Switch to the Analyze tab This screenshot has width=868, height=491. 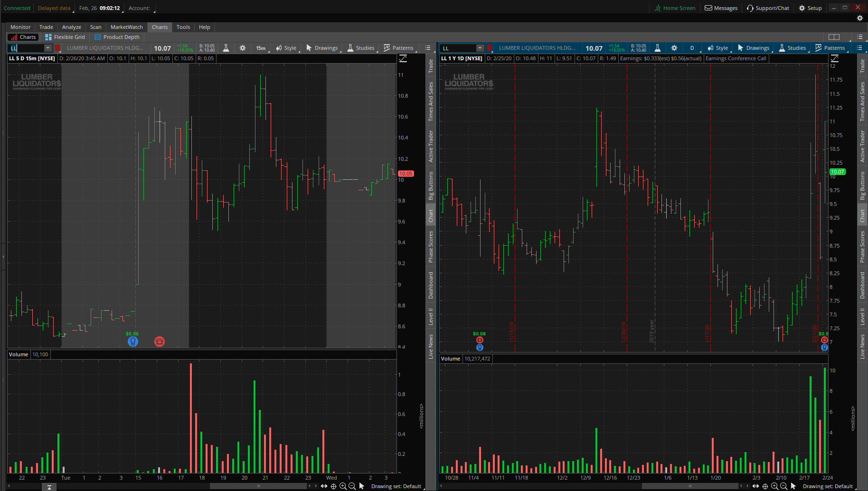coord(72,27)
